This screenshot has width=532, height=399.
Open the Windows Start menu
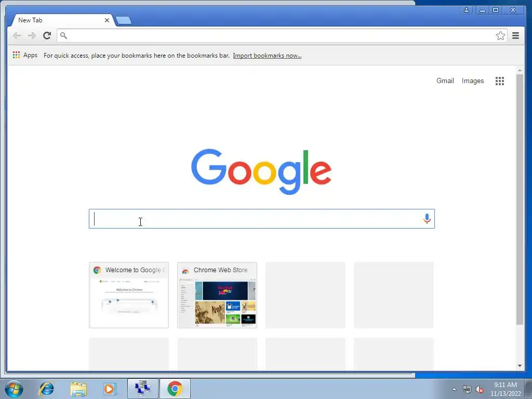coord(14,389)
